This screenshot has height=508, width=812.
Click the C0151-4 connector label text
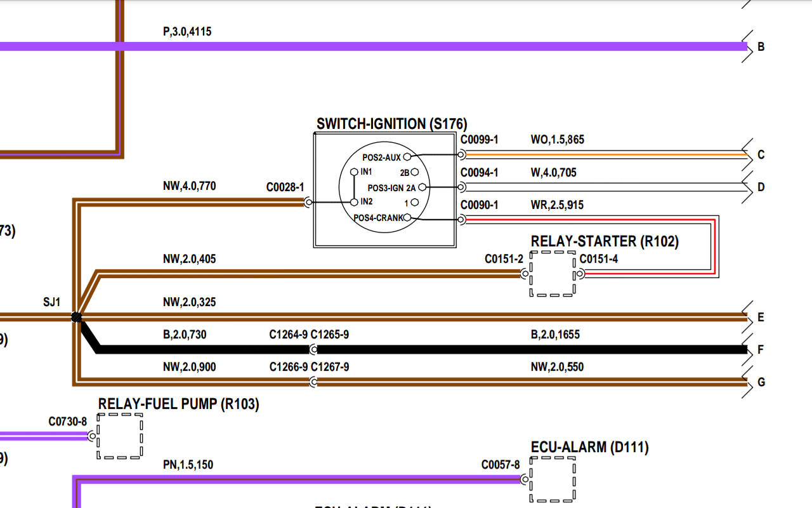coord(599,259)
